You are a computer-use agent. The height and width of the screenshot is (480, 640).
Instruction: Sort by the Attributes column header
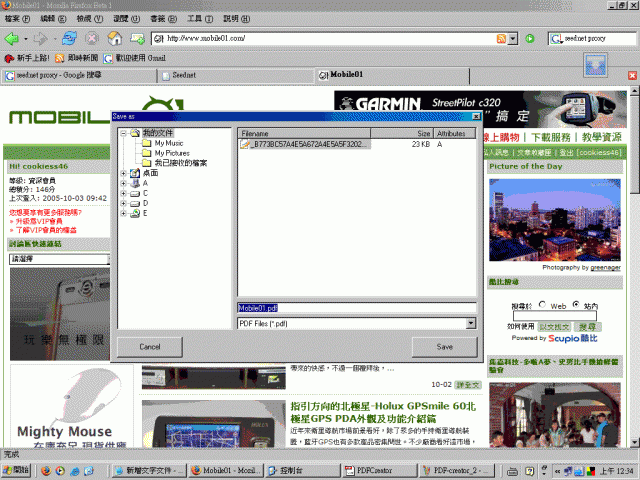click(454, 133)
